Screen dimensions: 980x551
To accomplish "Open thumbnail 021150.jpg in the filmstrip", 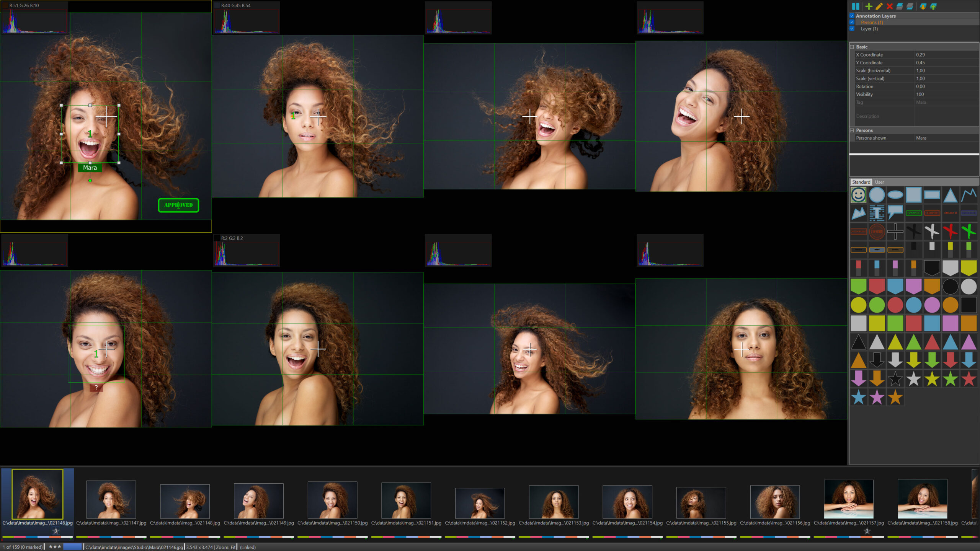I will (332, 500).
